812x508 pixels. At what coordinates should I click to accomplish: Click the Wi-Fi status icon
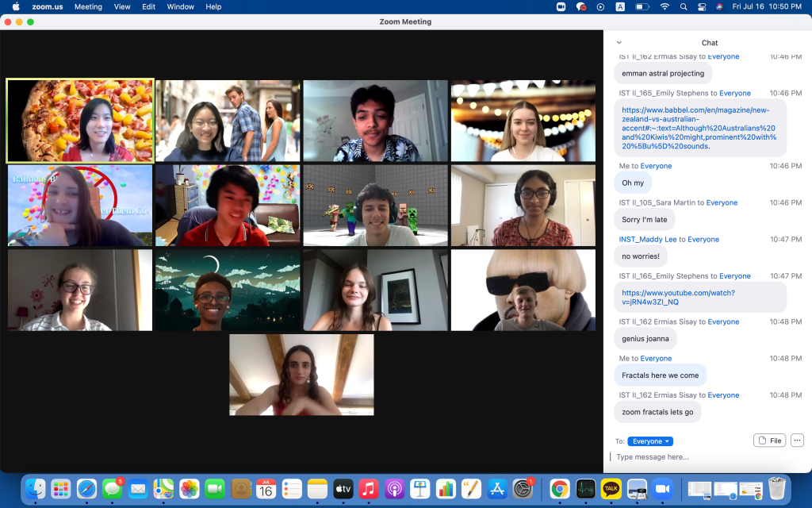tap(665, 7)
